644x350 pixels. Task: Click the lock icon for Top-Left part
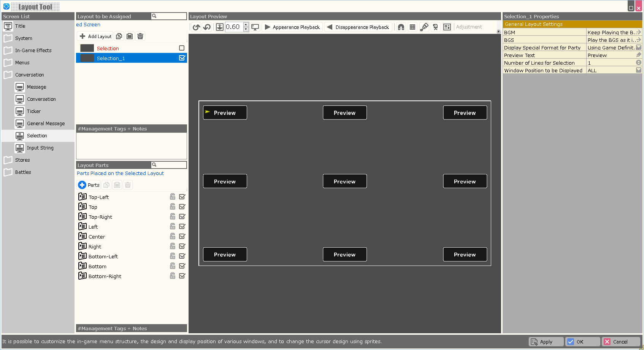[x=173, y=197]
